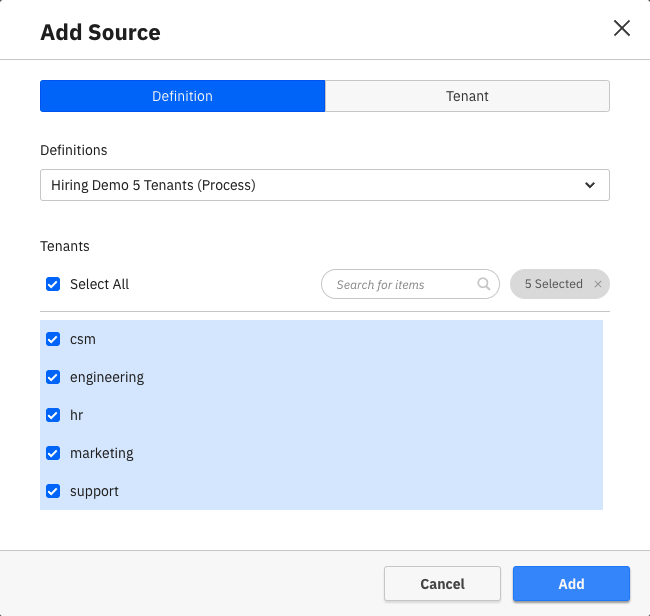
Task: Close the Add Source dialog with X
Action: point(621,28)
